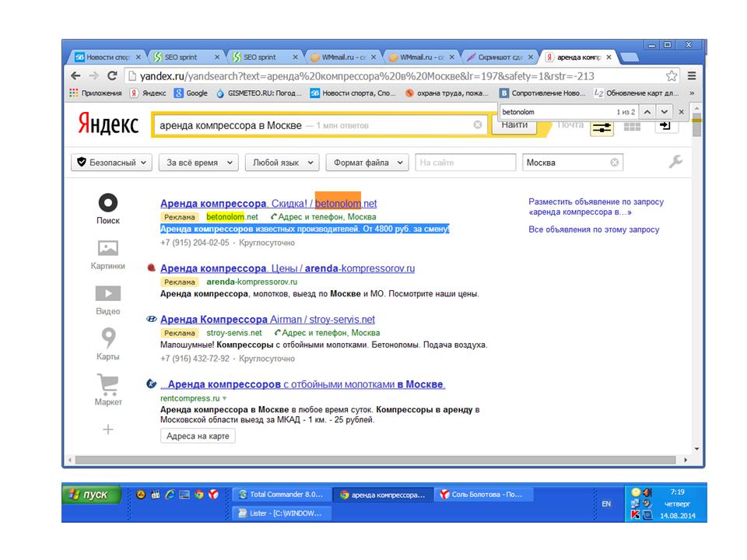Bookmark this page with the star icon

(672, 75)
